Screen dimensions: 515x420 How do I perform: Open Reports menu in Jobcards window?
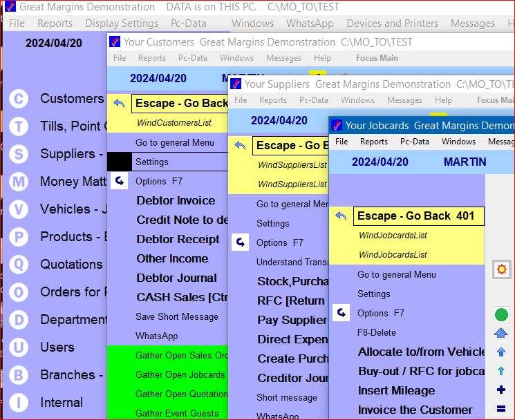click(x=373, y=142)
